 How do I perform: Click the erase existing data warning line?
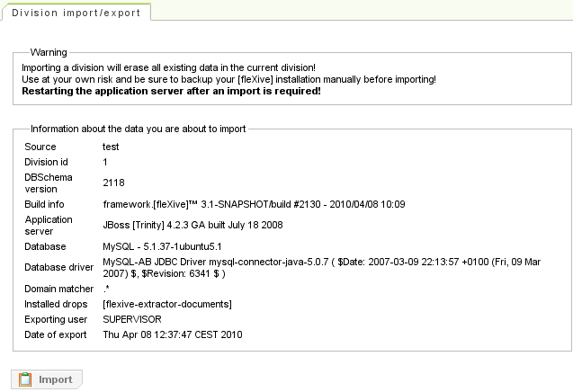(169, 67)
